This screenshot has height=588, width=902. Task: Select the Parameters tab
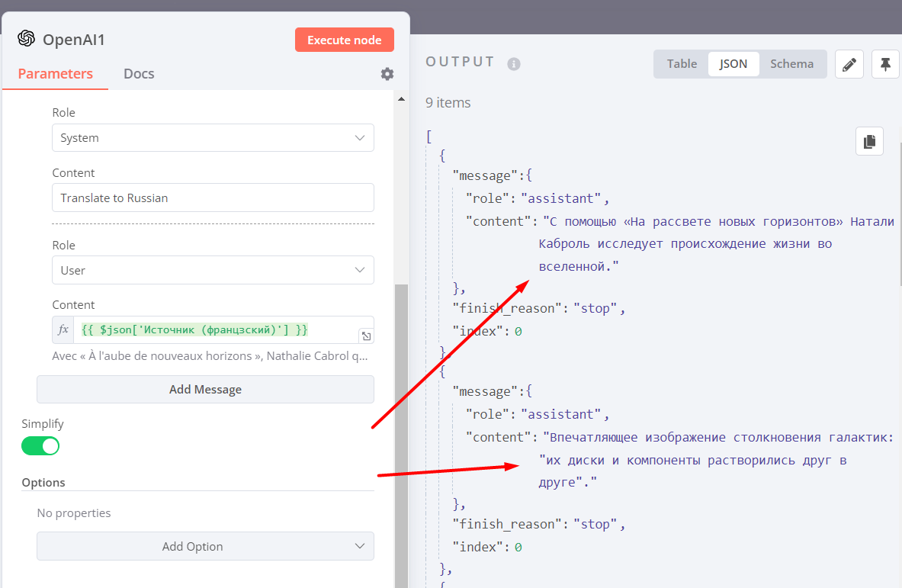coord(56,74)
